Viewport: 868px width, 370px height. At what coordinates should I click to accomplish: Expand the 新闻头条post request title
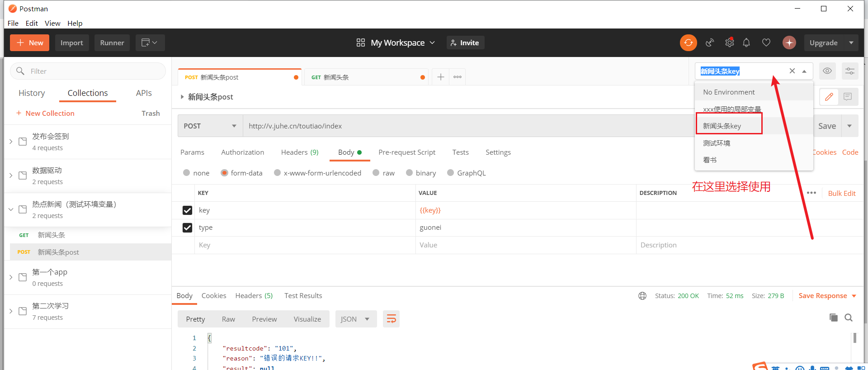(182, 97)
